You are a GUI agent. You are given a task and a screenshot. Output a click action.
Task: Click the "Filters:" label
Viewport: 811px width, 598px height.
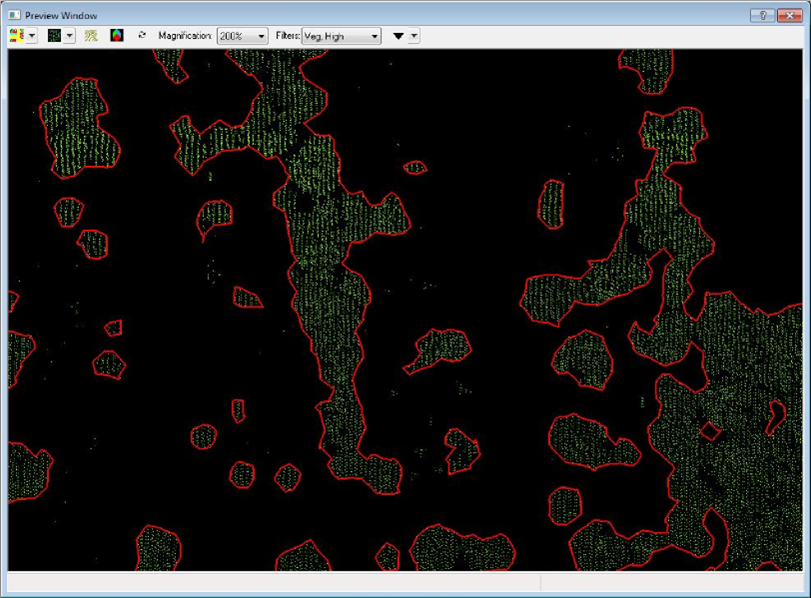point(288,36)
